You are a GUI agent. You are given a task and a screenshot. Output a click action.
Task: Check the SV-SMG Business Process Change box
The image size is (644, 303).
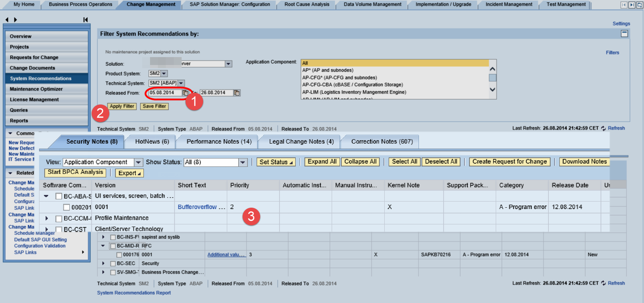pyautogui.click(x=113, y=272)
